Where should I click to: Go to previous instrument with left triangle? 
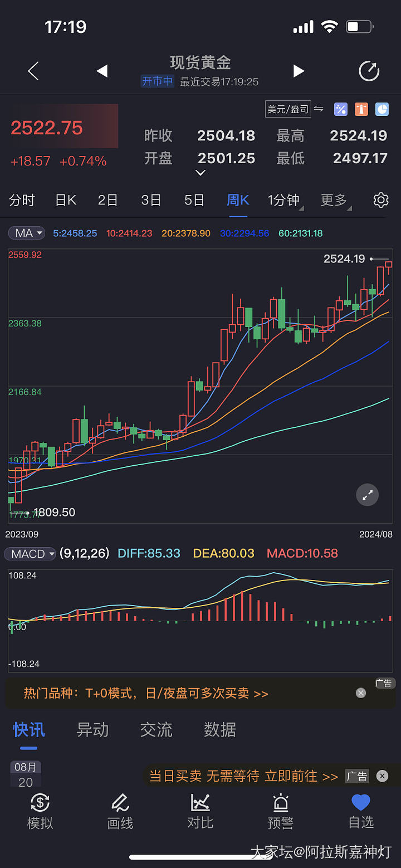point(102,71)
